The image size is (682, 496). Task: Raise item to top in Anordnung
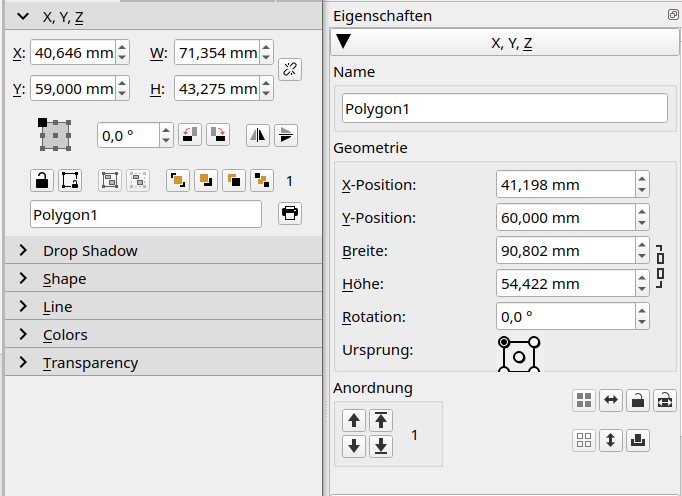[x=381, y=420]
